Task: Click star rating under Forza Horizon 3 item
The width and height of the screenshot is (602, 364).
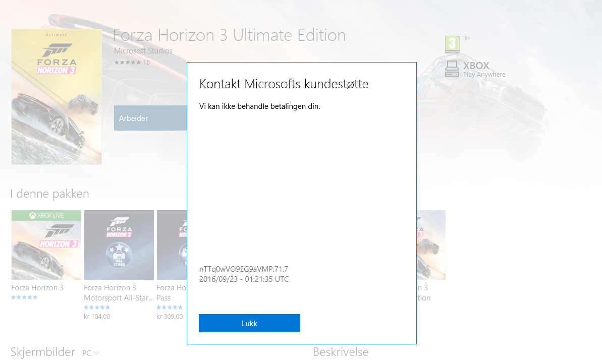Action: point(24,297)
